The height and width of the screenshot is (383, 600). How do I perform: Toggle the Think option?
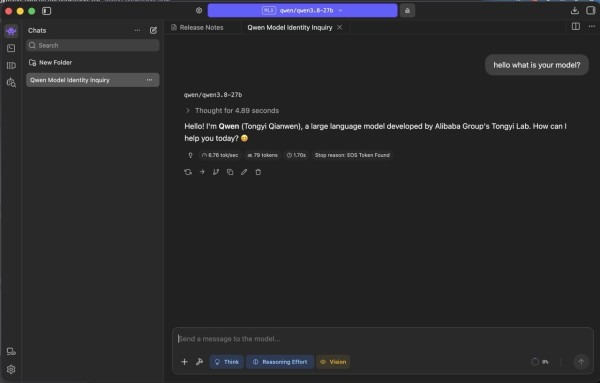coord(227,362)
